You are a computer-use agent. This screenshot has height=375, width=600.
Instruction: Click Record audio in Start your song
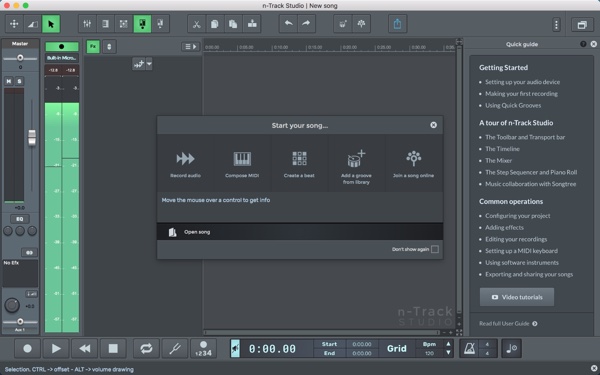click(x=185, y=163)
